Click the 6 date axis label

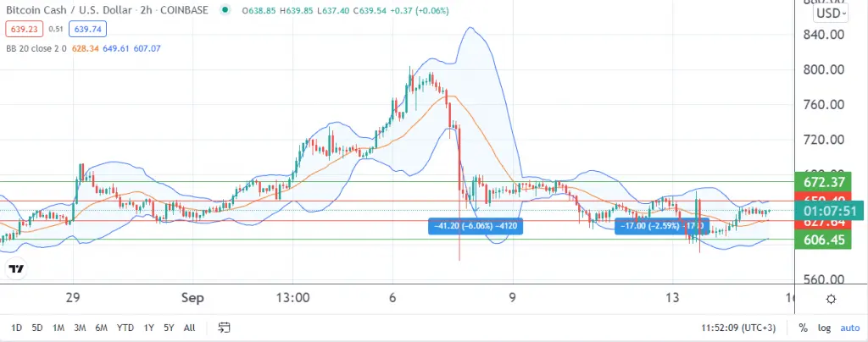click(x=392, y=298)
